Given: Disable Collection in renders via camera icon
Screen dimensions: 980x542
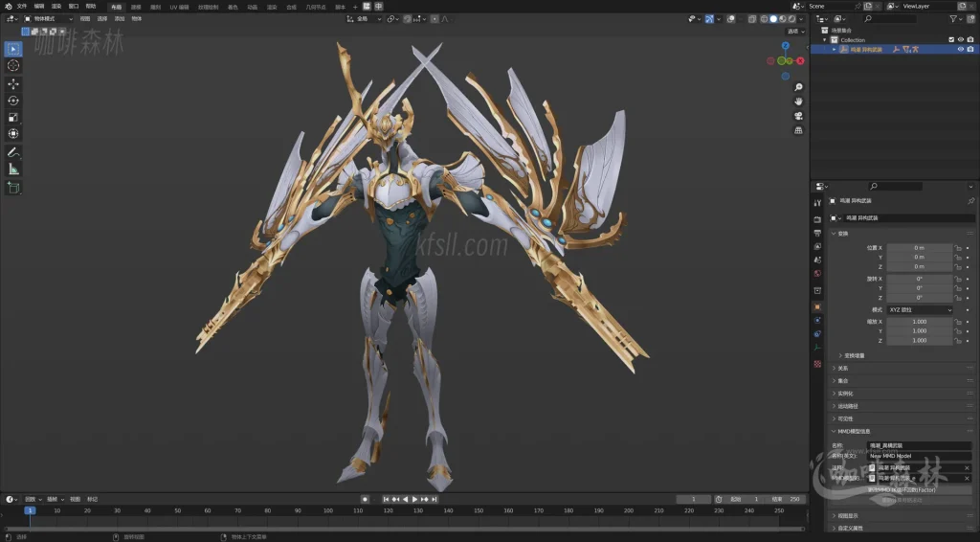Looking at the screenshot, I should [970, 39].
